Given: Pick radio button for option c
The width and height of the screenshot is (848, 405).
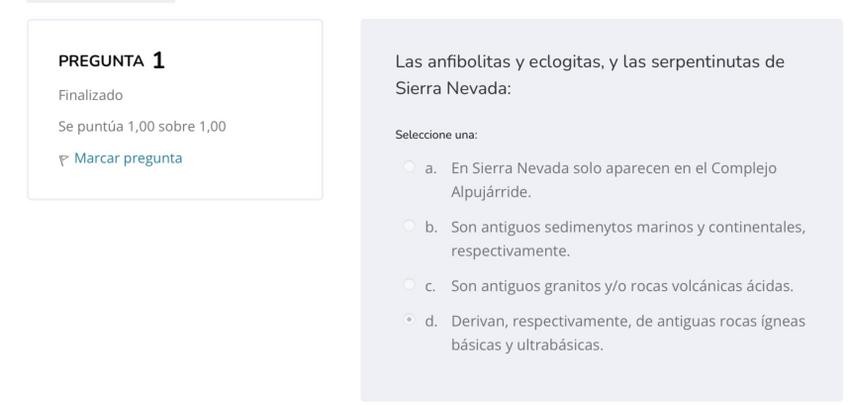Looking at the screenshot, I should tap(409, 285).
